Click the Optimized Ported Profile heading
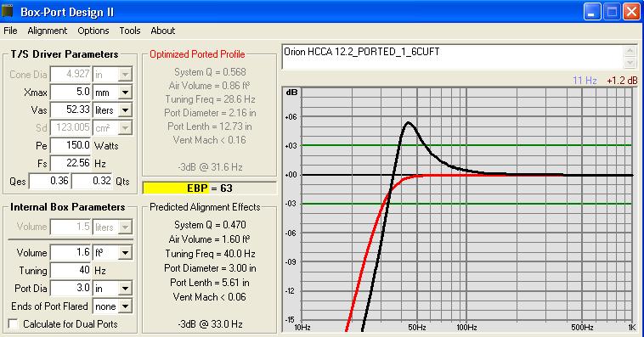This screenshot has width=644, height=337. tap(197, 54)
